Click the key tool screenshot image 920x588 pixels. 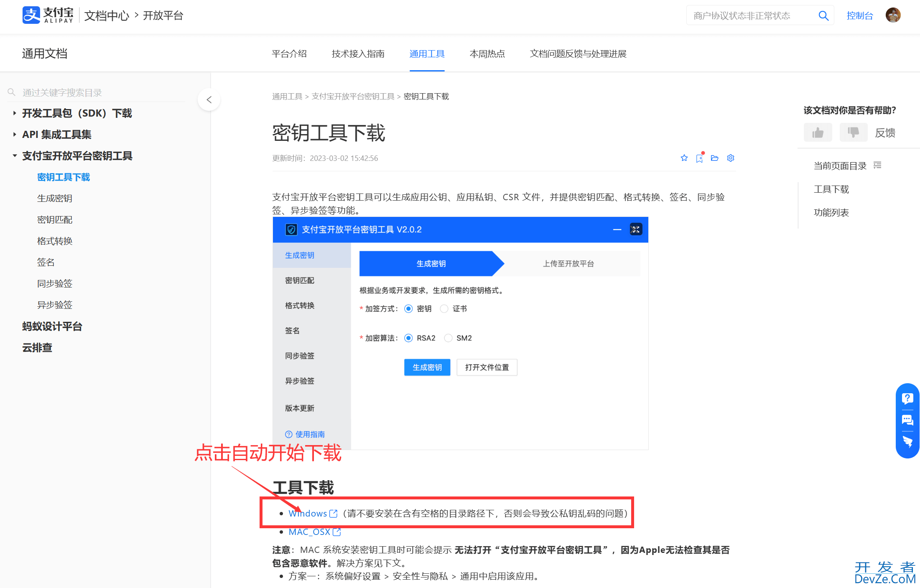point(460,333)
